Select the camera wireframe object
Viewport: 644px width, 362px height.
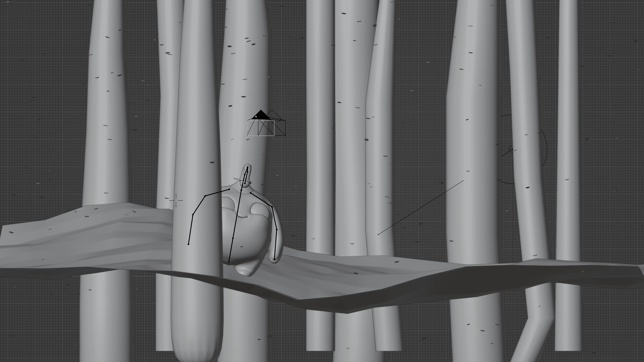click(266, 123)
